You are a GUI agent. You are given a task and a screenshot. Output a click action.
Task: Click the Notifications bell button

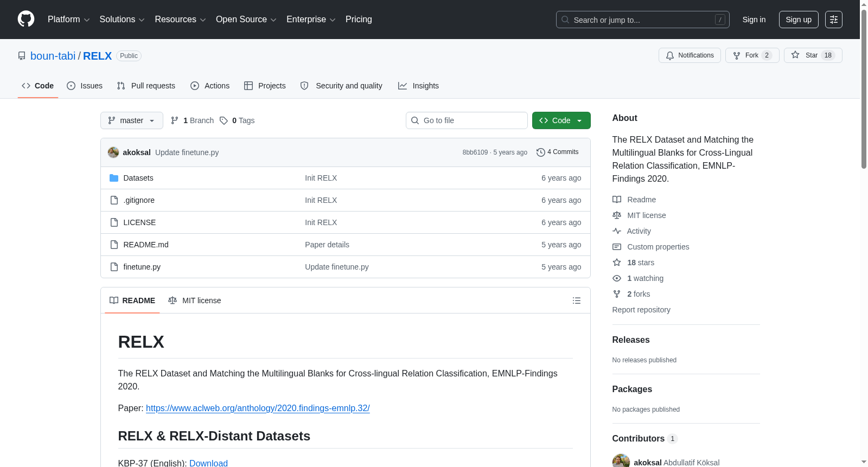click(x=690, y=55)
